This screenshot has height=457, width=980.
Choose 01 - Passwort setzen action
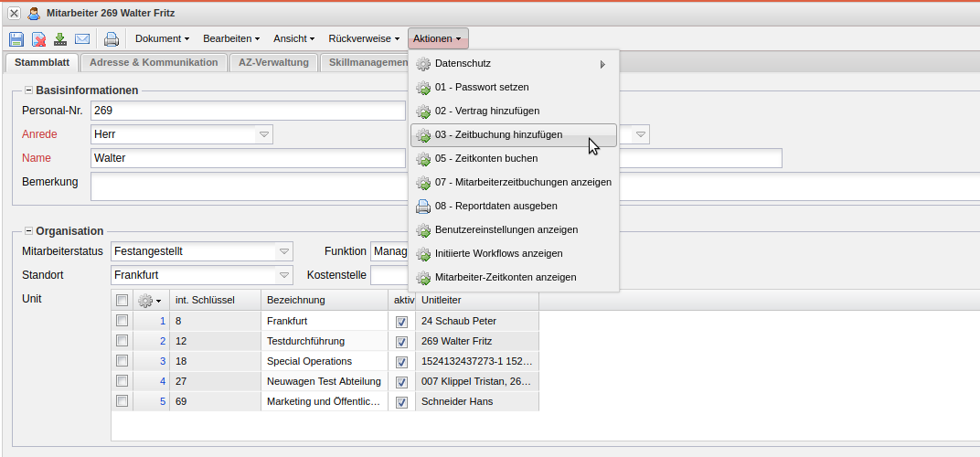(481, 87)
